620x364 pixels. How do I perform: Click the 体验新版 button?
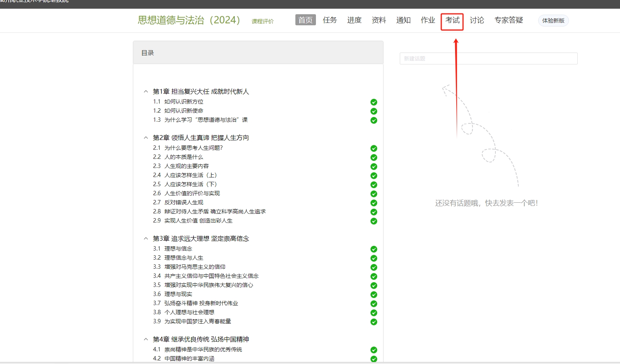pos(553,21)
